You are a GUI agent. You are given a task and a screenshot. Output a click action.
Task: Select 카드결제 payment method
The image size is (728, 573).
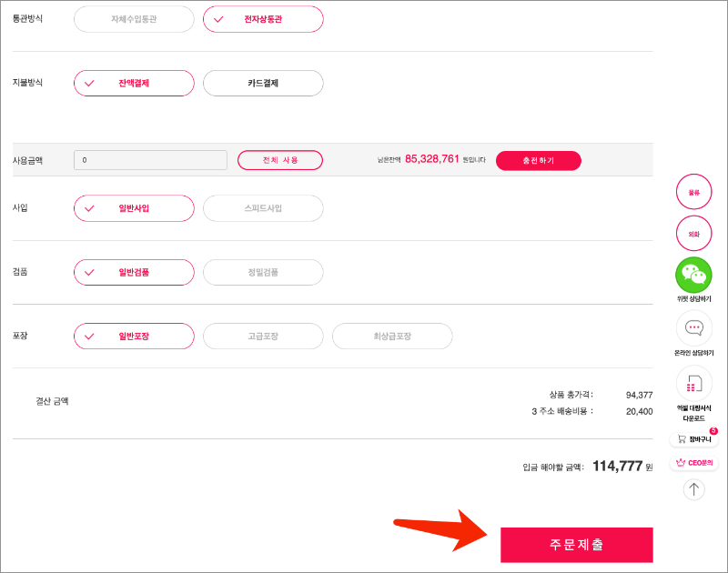coord(263,83)
